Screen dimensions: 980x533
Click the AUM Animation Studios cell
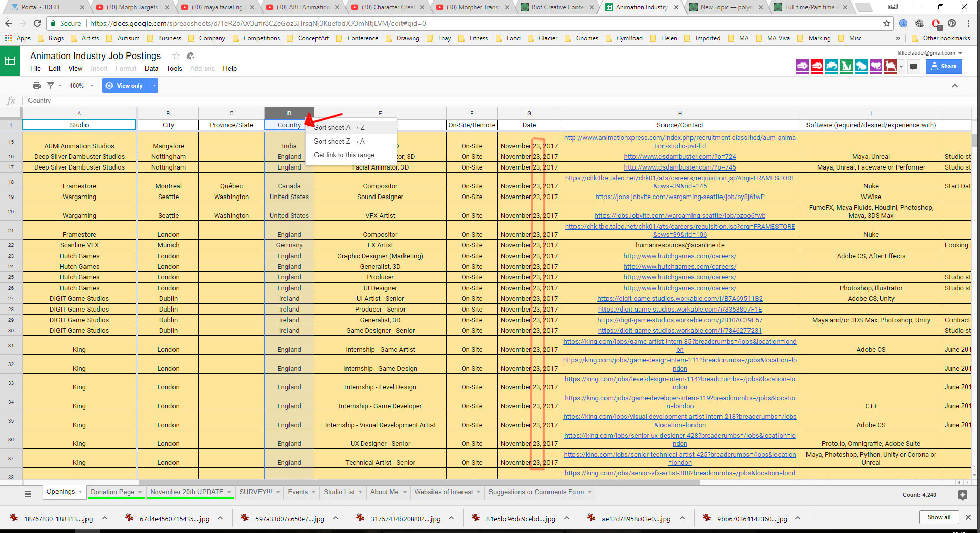pyautogui.click(x=79, y=142)
